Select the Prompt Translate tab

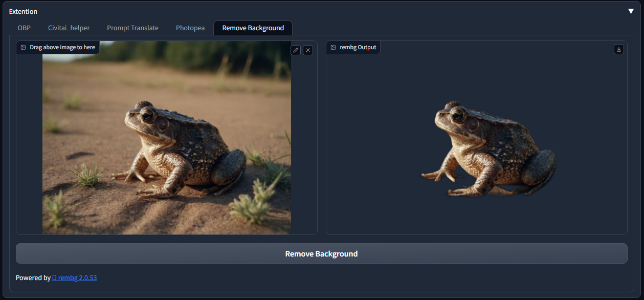132,28
